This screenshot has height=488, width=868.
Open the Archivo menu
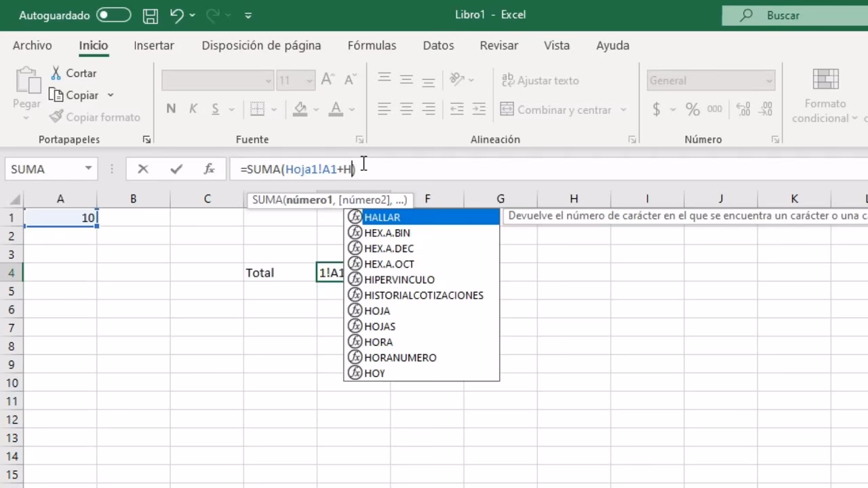pos(32,45)
